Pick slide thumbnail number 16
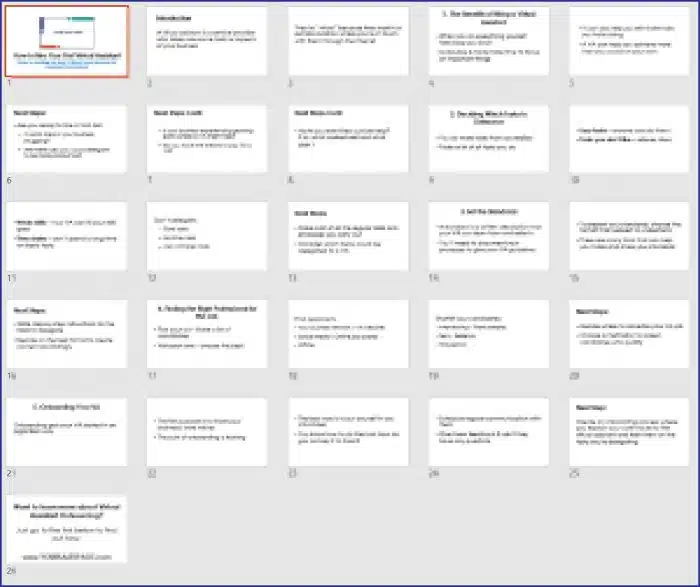700x587 pixels. [x=67, y=334]
